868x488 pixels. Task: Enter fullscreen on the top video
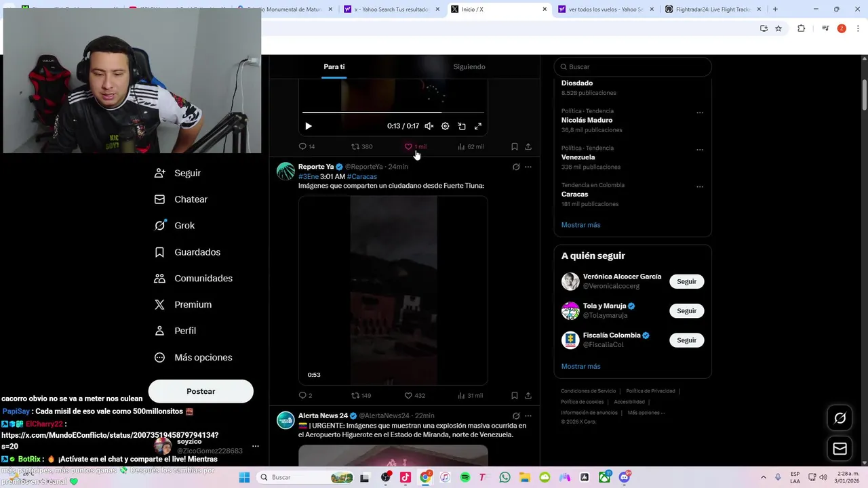pos(478,126)
